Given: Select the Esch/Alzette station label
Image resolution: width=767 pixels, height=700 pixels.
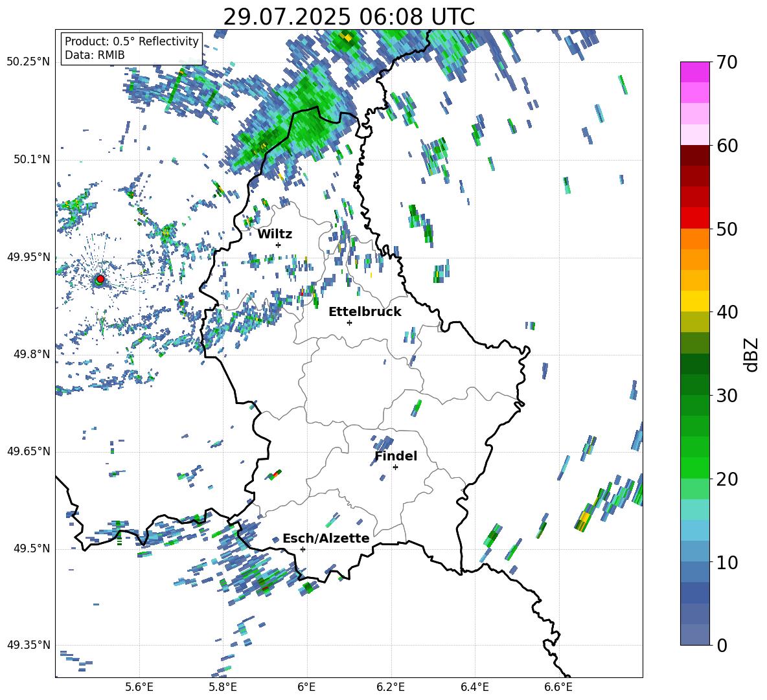Looking at the screenshot, I should (x=326, y=538).
